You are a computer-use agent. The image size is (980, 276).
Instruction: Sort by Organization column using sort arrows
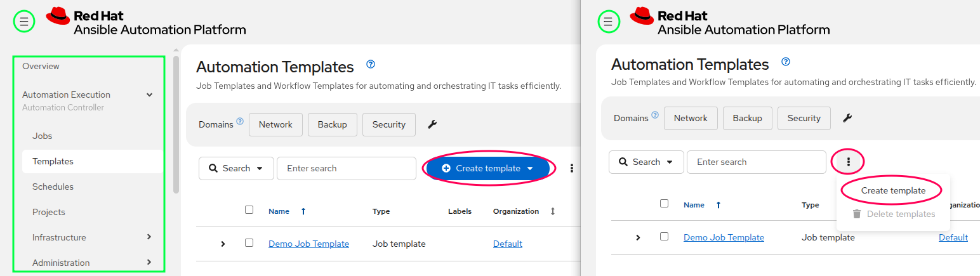pyautogui.click(x=553, y=211)
